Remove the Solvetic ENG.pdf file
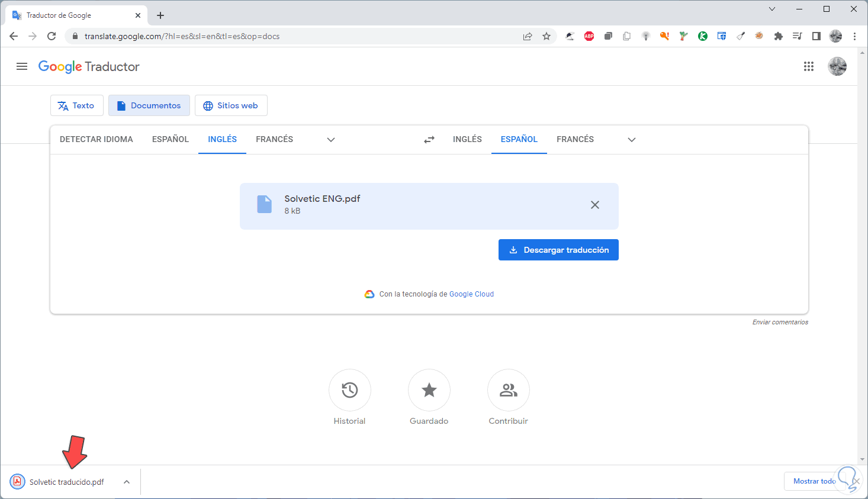The width and height of the screenshot is (868, 499). point(595,205)
